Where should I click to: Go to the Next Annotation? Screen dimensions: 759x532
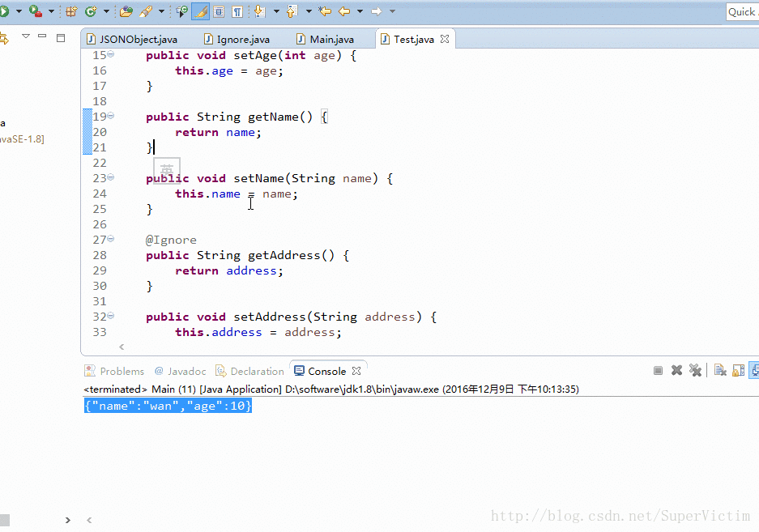click(260, 11)
